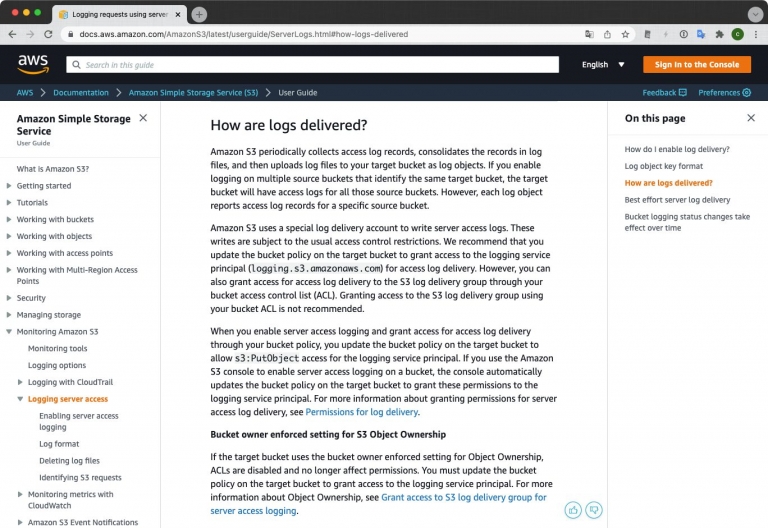Click the AWS logo

(33, 65)
